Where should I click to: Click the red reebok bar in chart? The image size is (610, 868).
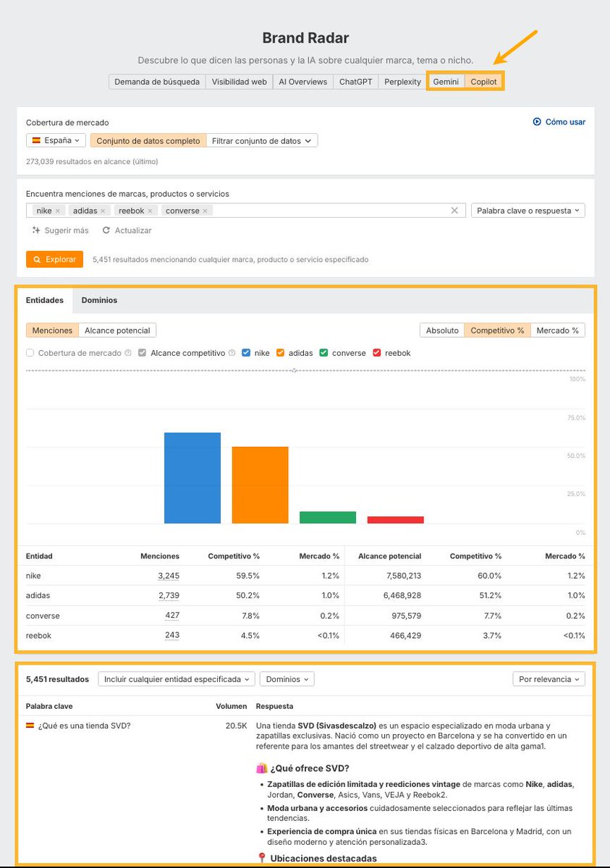coord(396,520)
